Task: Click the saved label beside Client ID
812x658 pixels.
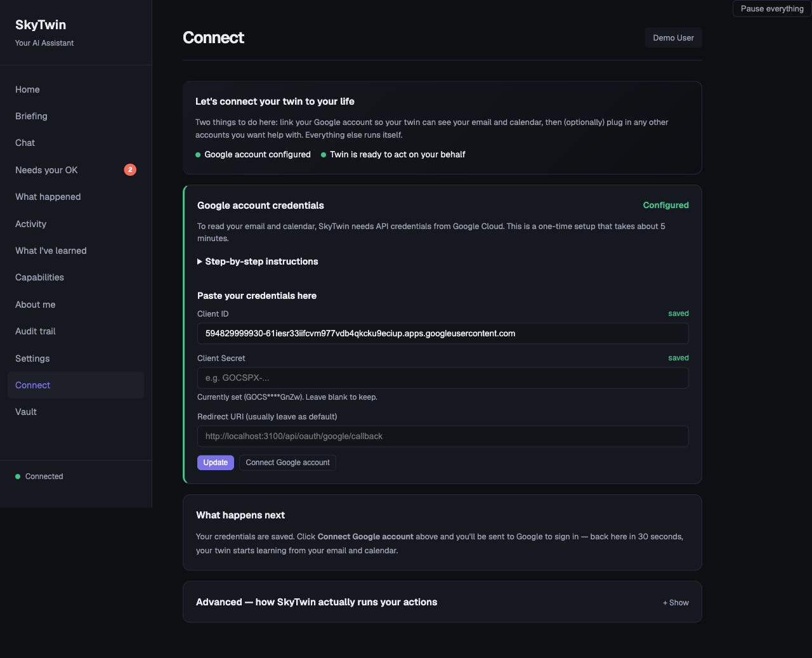Action: (x=678, y=313)
